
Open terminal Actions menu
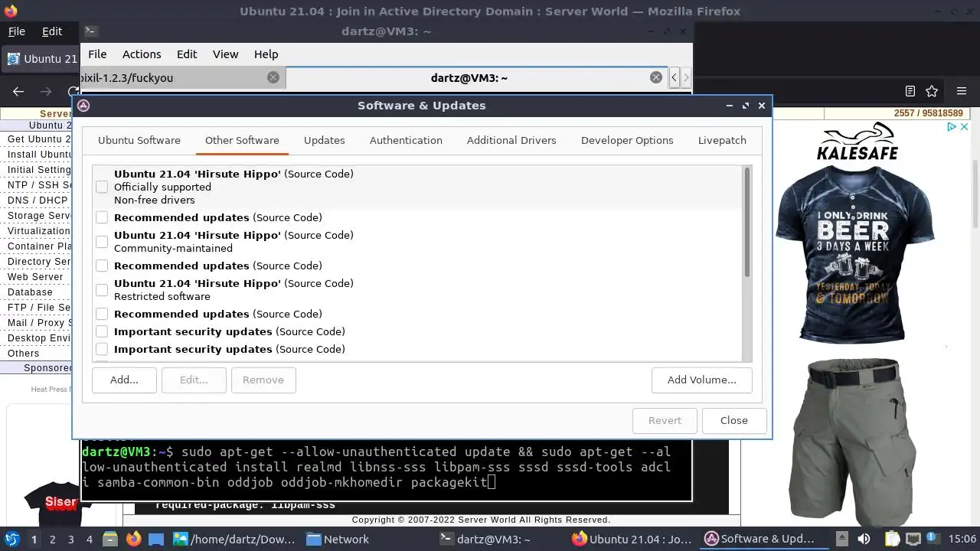tap(142, 54)
